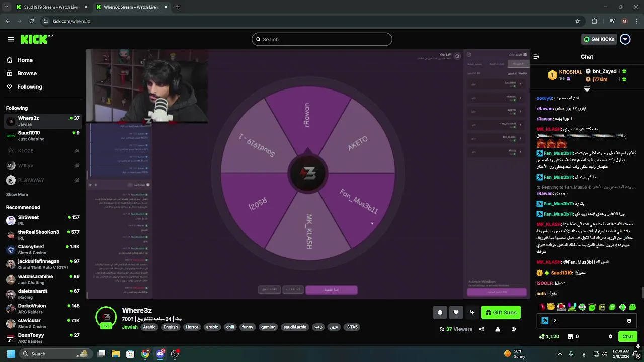Click the notification bell under the stream
This screenshot has height=362, width=644.
(x=440, y=312)
